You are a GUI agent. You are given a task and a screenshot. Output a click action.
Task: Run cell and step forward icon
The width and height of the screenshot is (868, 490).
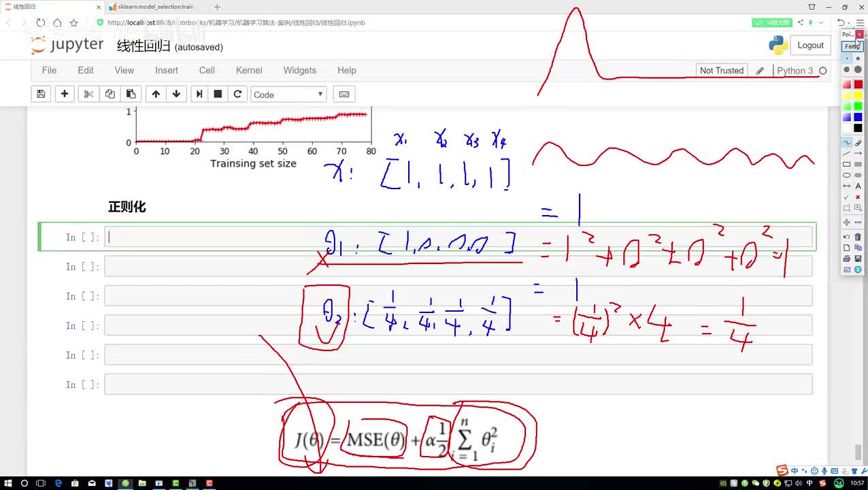[199, 94]
